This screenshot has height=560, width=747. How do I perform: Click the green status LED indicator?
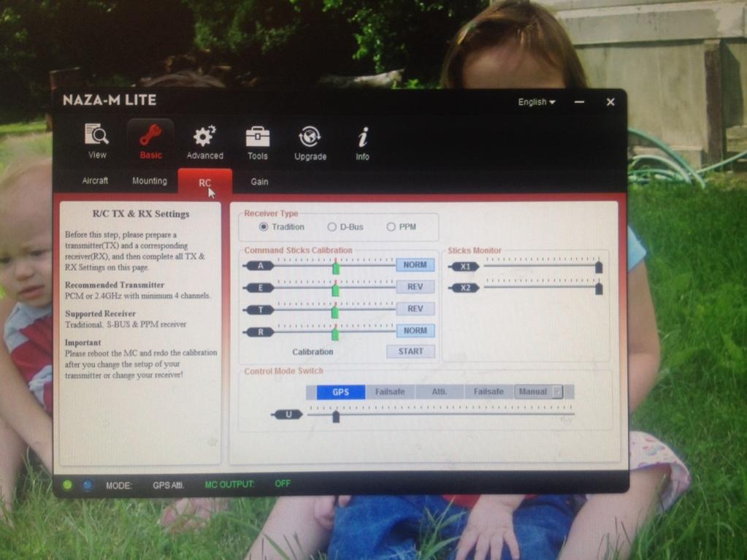point(67,485)
